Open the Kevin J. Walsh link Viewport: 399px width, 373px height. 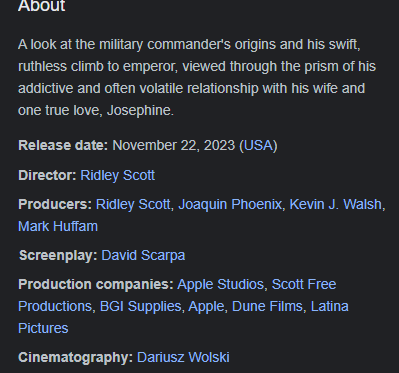(335, 204)
